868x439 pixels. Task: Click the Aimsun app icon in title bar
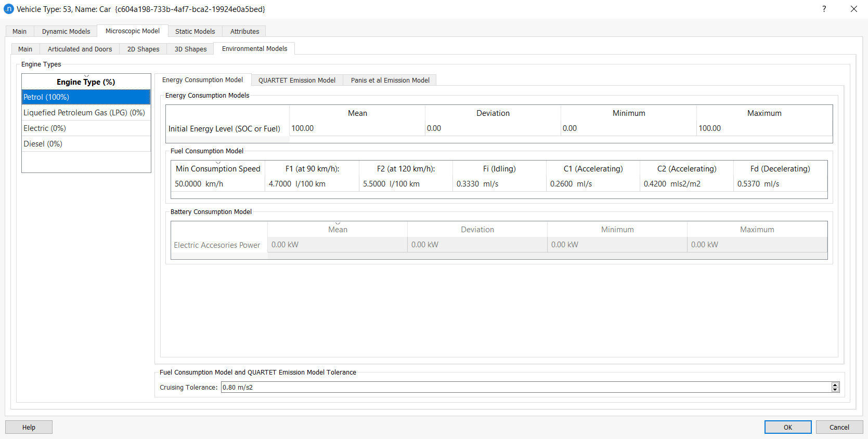[8, 9]
